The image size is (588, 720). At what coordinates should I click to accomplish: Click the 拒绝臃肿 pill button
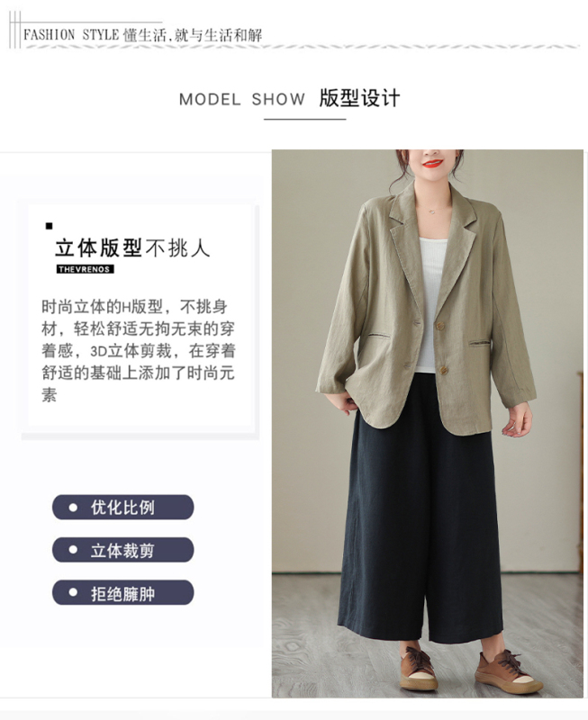[x=122, y=592]
